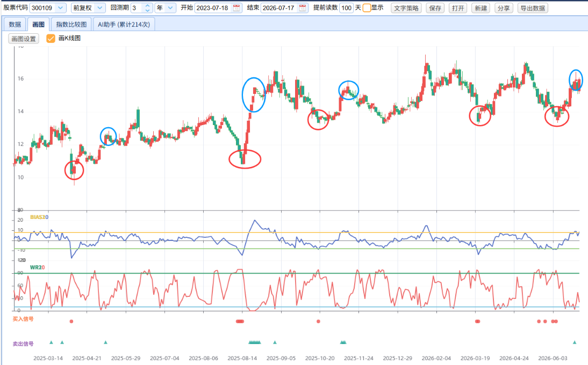Increase backtest period with up arrow

point(148,5)
